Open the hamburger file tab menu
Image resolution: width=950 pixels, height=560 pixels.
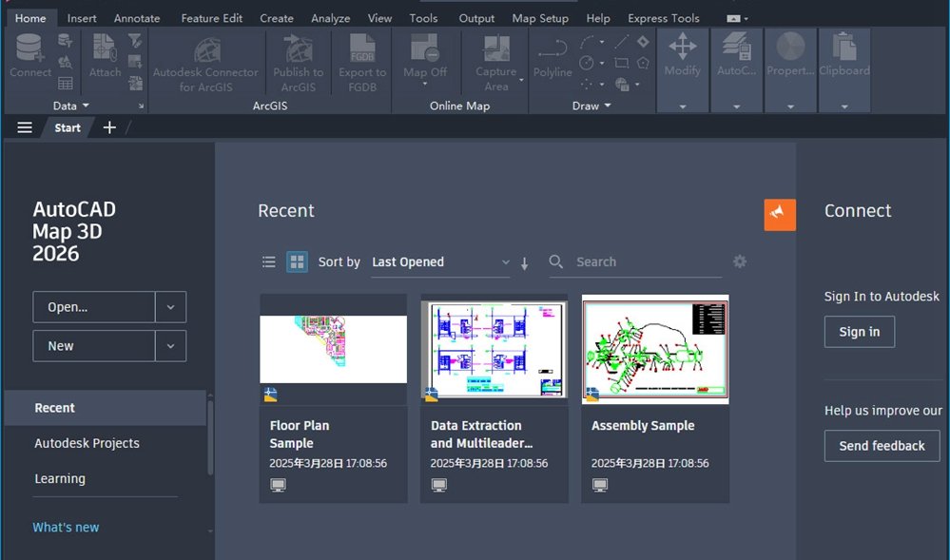(24, 127)
